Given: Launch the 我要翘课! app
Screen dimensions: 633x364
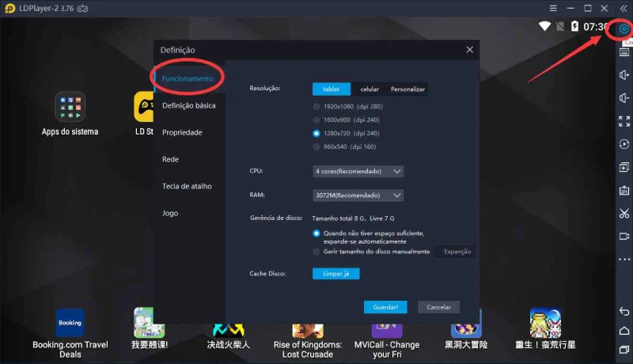Looking at the screenshot, I should [149, 323].
